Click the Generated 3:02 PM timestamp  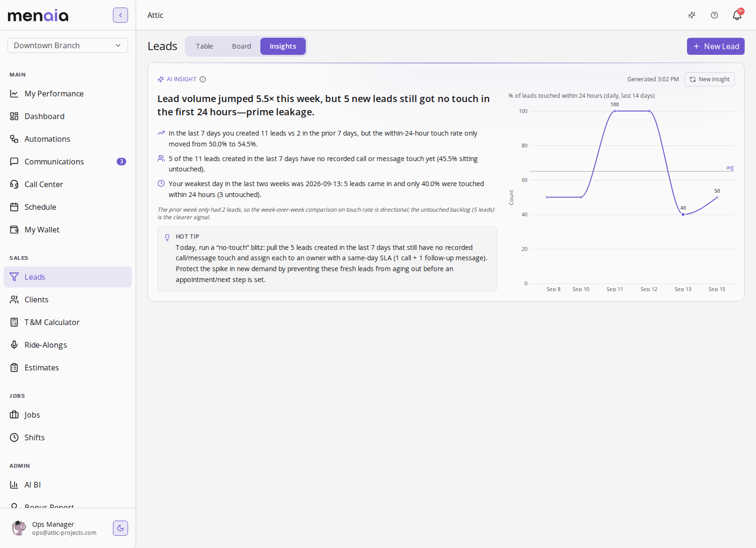pos(653,79)
